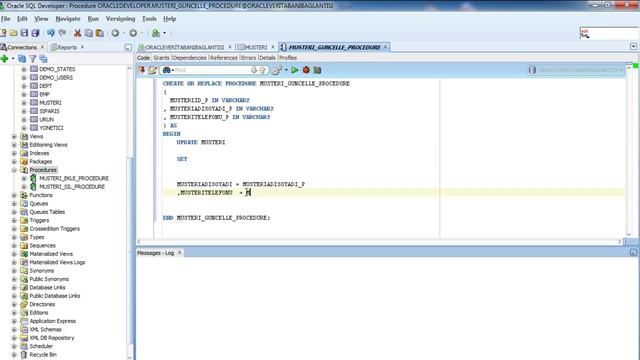Open the File menu
Screen dimensions: 640x360
tap(6, 19)
